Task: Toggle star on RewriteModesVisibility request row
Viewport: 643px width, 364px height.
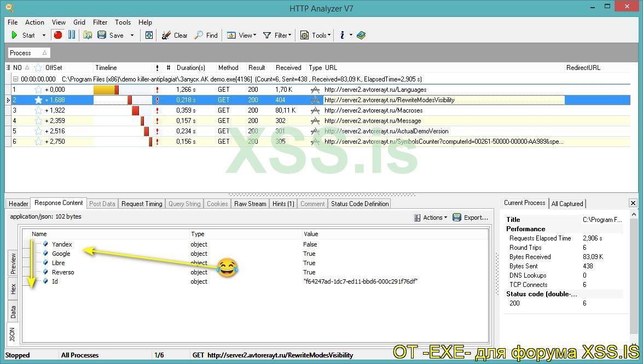Action: [x=38, y=100]
